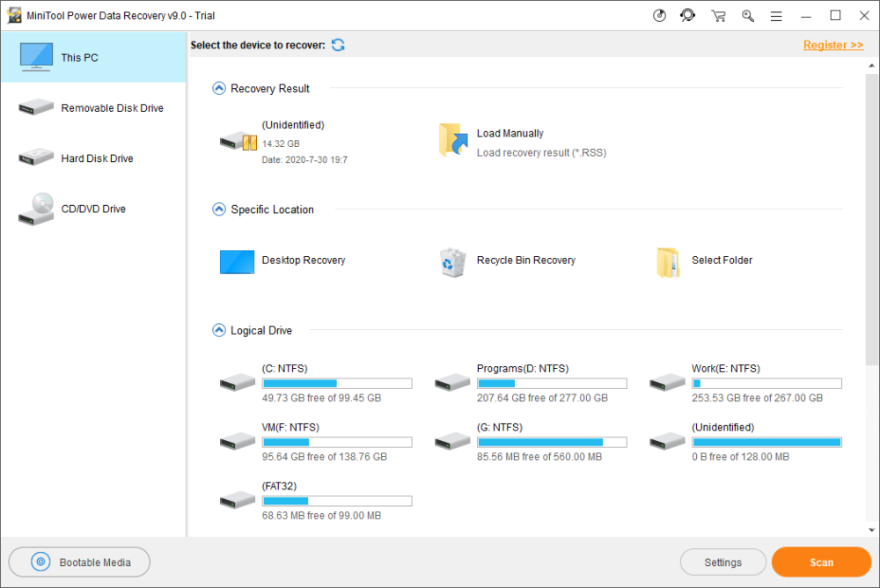This screenshot has height=588, width=880.
Task: Click the Bootable Media button
Action: 79,562
